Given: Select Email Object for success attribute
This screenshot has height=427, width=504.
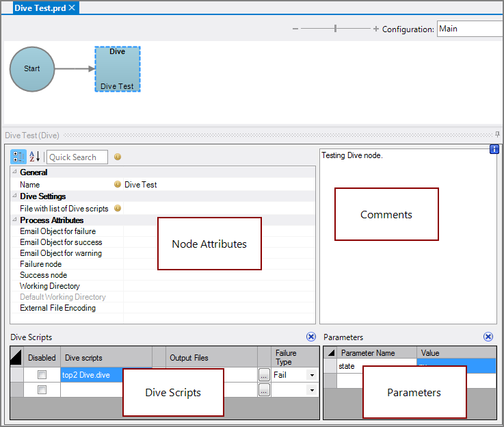Looking at the screenshot, I should (x=61, y=242).
